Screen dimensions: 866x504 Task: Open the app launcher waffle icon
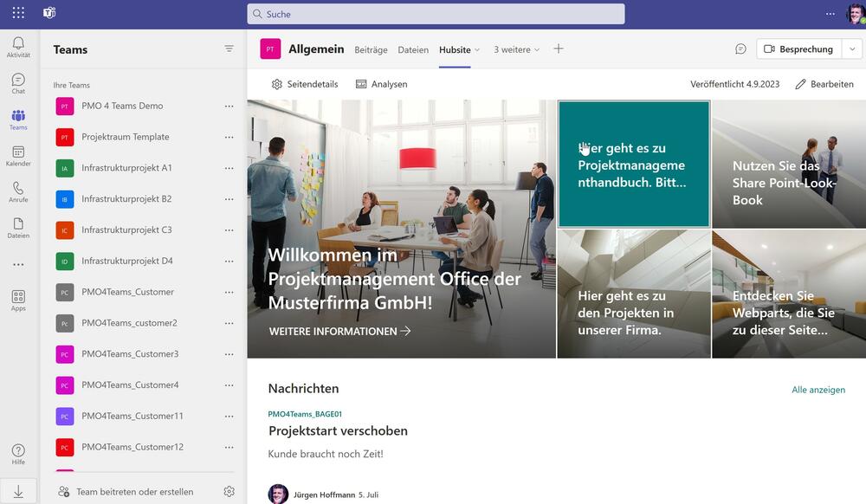pyautogui.click(x=18, y=13)
